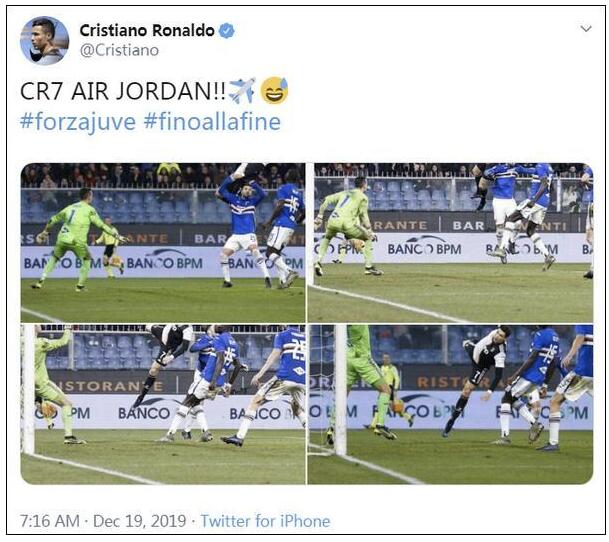The width and height of the screenshot is (609, 542).
Task: Click the BANCO BPM banner in second photo
Action: [425, 249]
